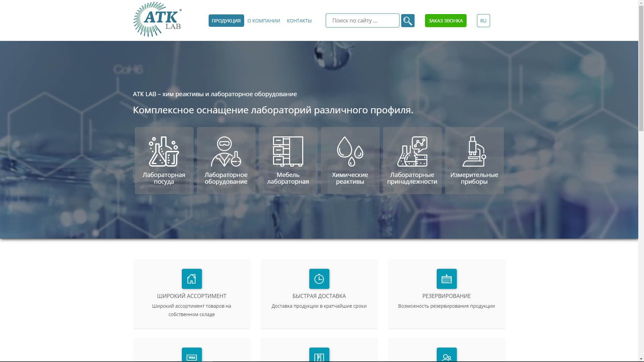Open the Мебель лабораторная cabinet icon
This screenshot has width=644, height=362.
pyautogui.click(x=288, y=152)
